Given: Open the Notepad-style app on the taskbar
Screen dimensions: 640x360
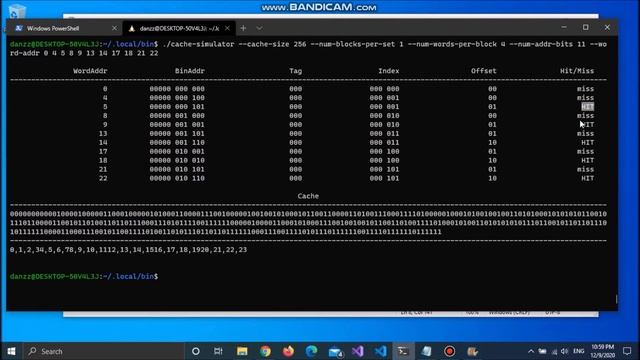Looking at the screenshot, I should [427, 351].
